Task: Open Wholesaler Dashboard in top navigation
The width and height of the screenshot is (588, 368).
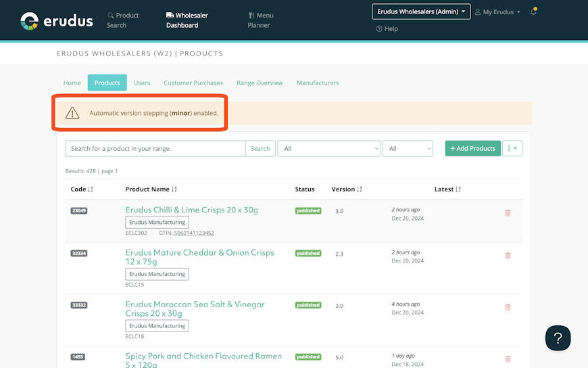Action: point(187,20)
